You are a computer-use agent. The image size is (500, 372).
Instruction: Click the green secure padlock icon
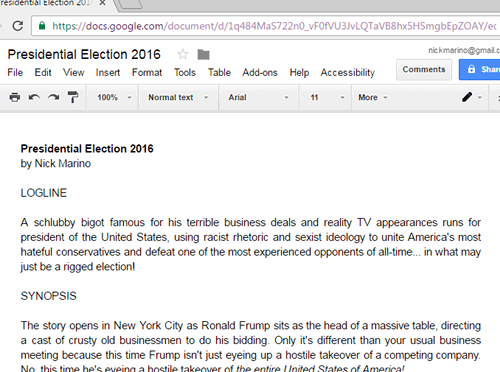point(42,26)
